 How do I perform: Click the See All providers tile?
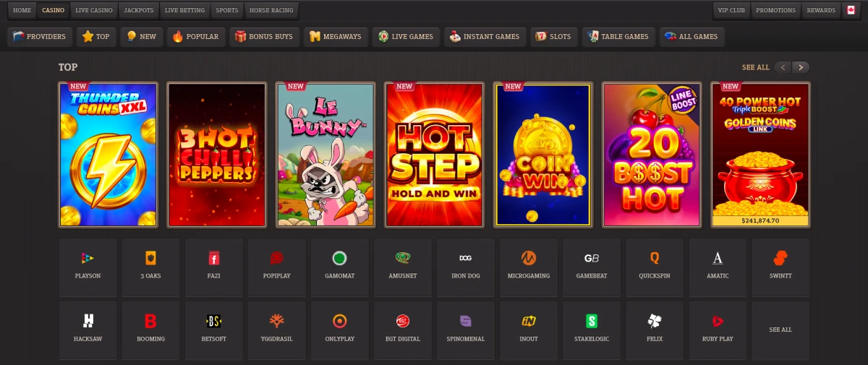click(x=780, y=330)
